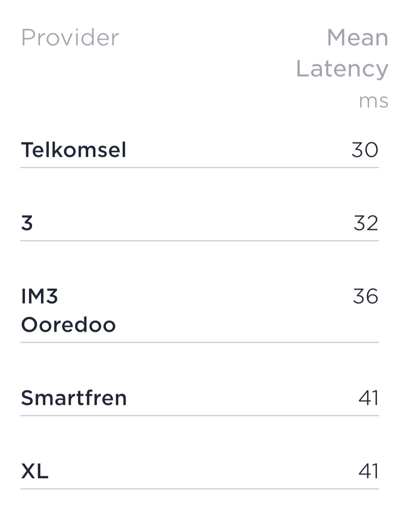Select latency value 32
Image resolution: width=399 pixels, height=532 pixels.
366,223
